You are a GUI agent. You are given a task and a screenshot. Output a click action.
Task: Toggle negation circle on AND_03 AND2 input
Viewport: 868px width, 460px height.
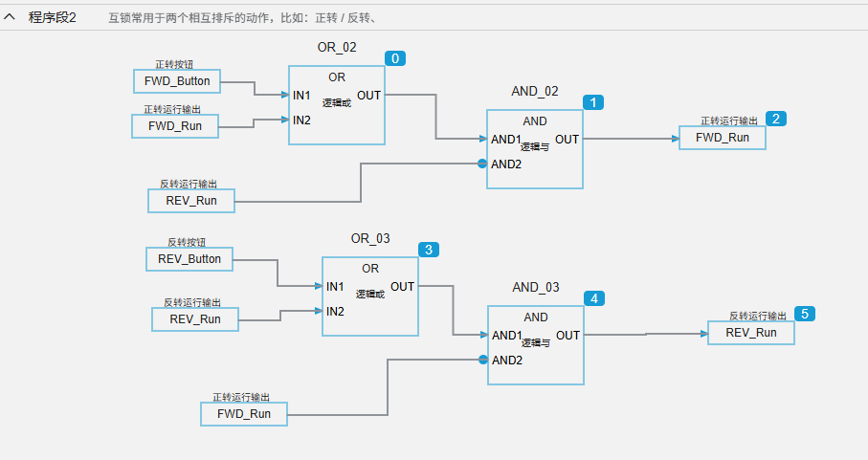483,360
